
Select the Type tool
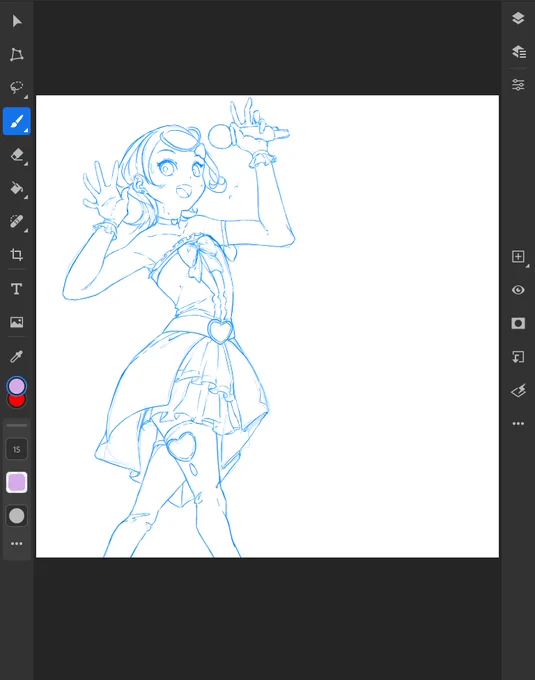(x=16, y=288)
